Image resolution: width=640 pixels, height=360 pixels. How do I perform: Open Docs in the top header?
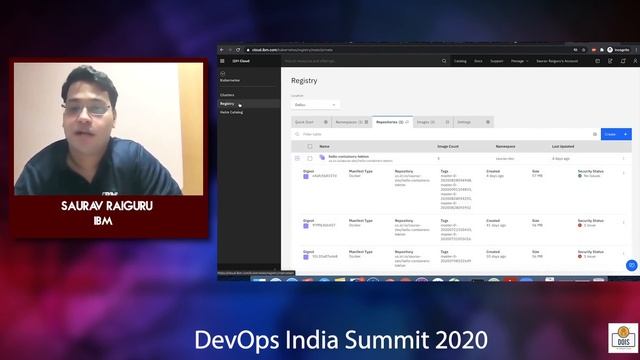tap(478, 61)
